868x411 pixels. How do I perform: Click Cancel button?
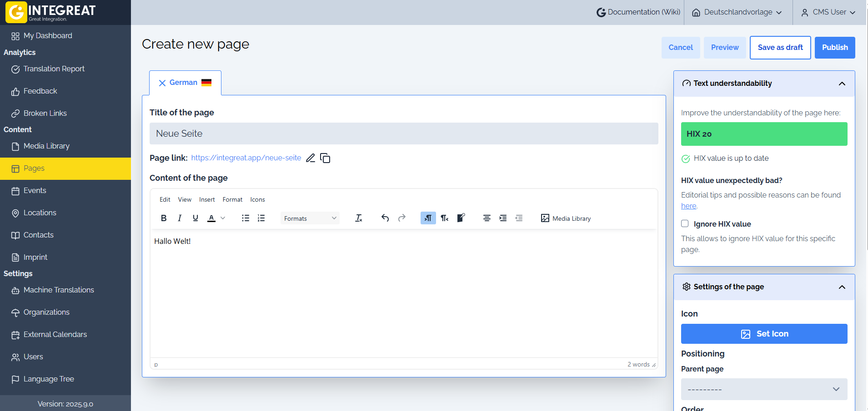click(x=681, y=48)
